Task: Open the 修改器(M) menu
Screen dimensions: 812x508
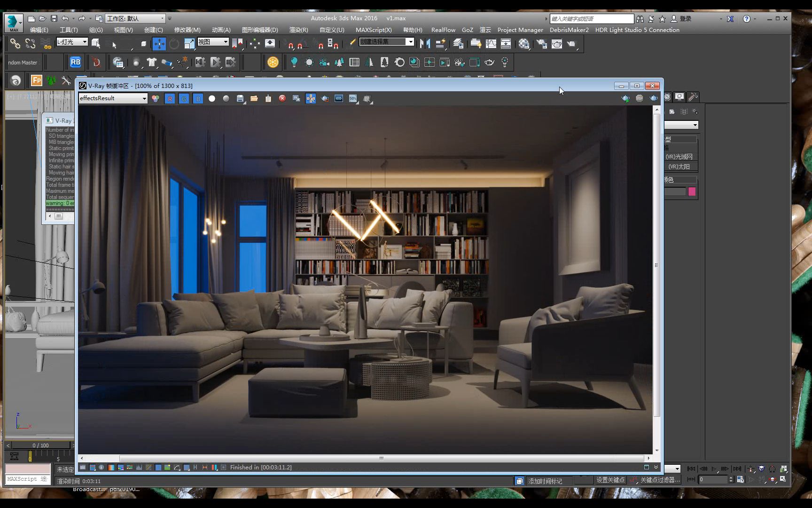Action: pos(187,30)
